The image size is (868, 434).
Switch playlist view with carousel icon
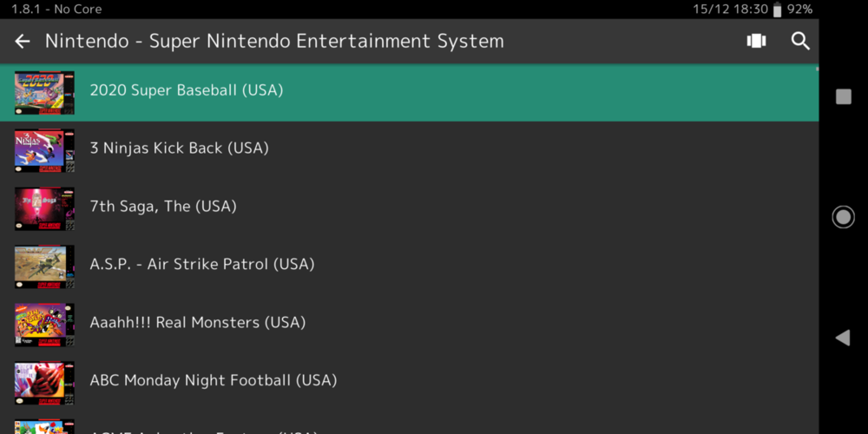pyautogui.click(x=756, y=41)
